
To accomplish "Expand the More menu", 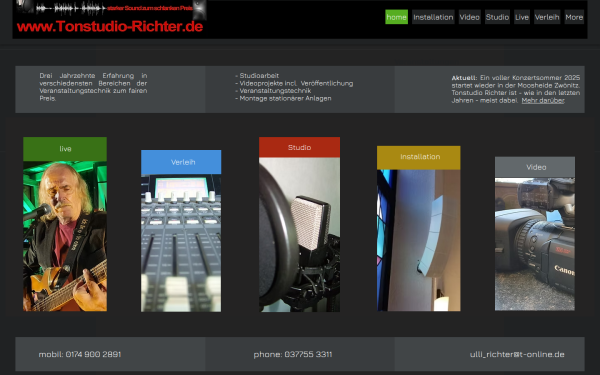I will [x=574, y=17].
